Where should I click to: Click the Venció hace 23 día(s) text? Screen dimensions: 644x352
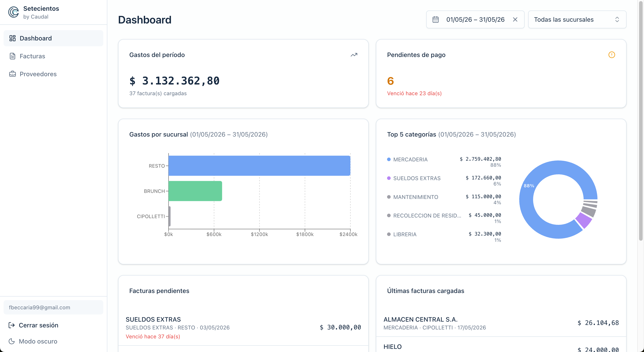pos(414,93)
